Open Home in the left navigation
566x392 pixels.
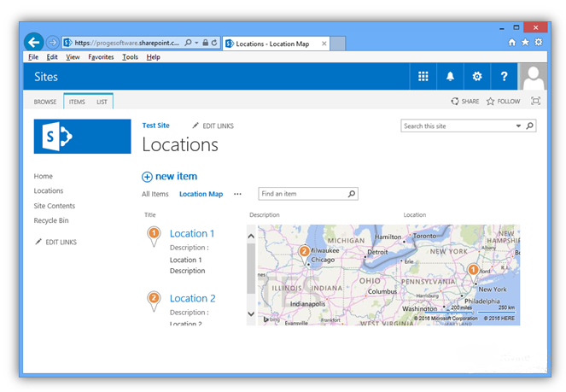44,176
